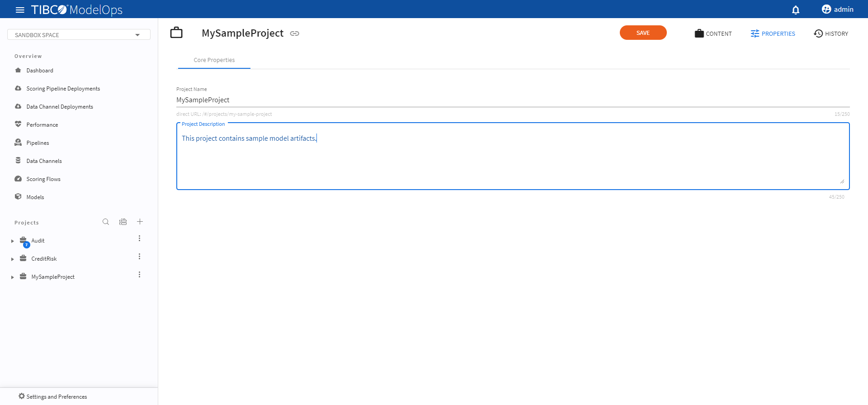Open Settings and Preferences

point(57,397)
